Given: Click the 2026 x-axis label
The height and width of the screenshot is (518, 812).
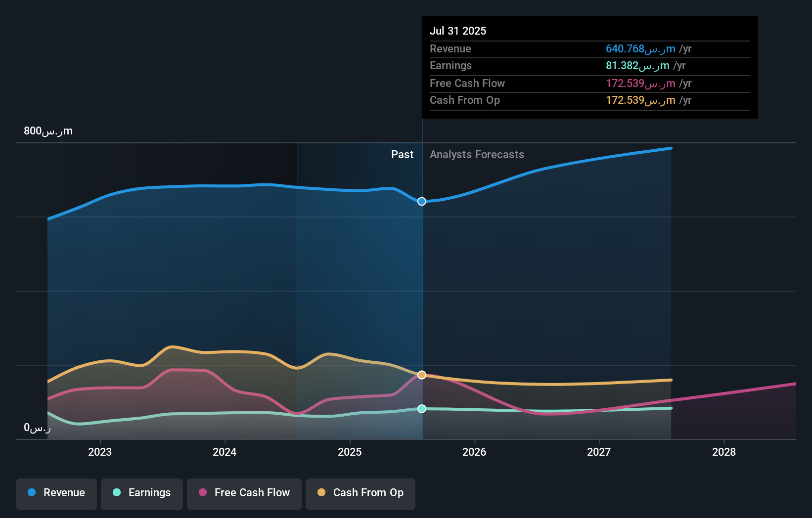Looking at the screenshot, I should pos(474,452).
